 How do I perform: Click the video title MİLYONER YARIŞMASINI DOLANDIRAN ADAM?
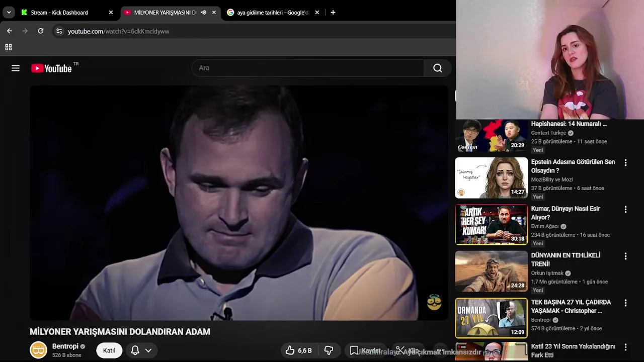click(120, 332)
